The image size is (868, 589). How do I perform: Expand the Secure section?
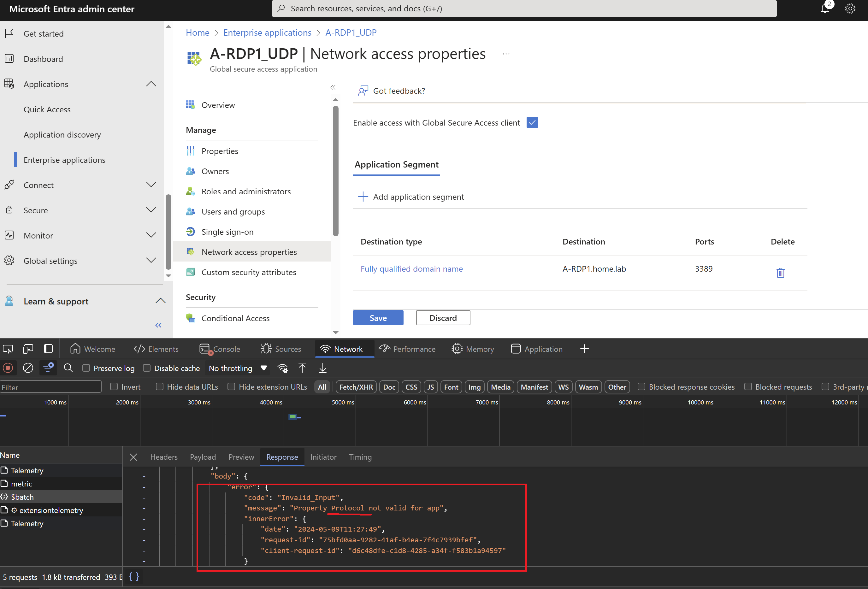[x=151, y=210]
